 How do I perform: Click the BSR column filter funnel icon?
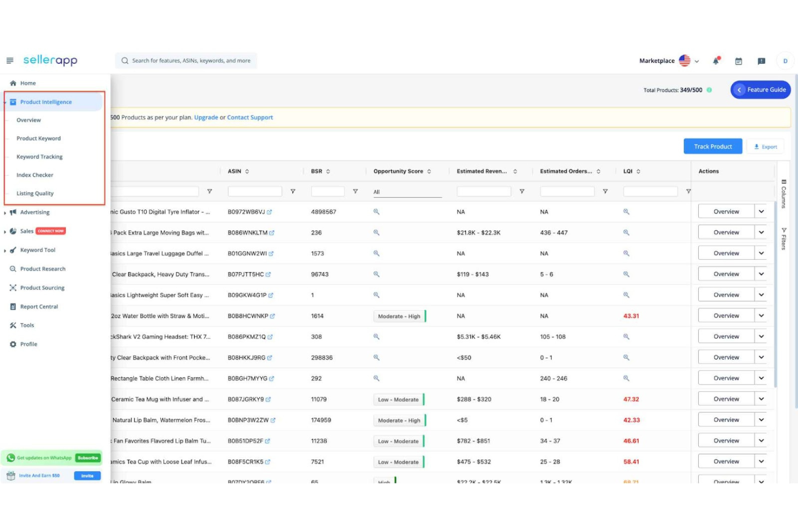(x=355, y=191)
